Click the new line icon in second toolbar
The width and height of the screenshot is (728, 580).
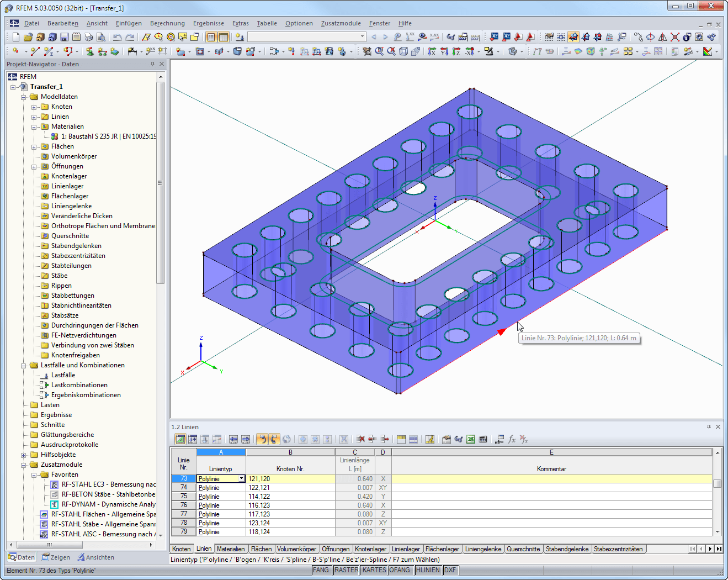click(x=35, y=51)
